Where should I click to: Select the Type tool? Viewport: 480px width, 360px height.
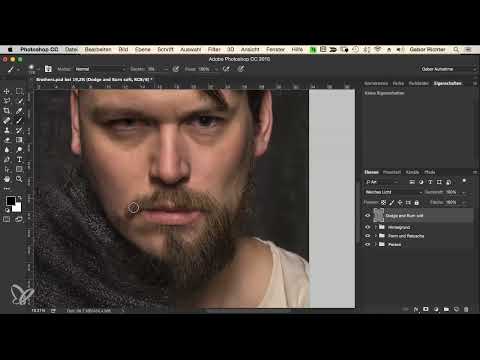click(x=19, y=159)
